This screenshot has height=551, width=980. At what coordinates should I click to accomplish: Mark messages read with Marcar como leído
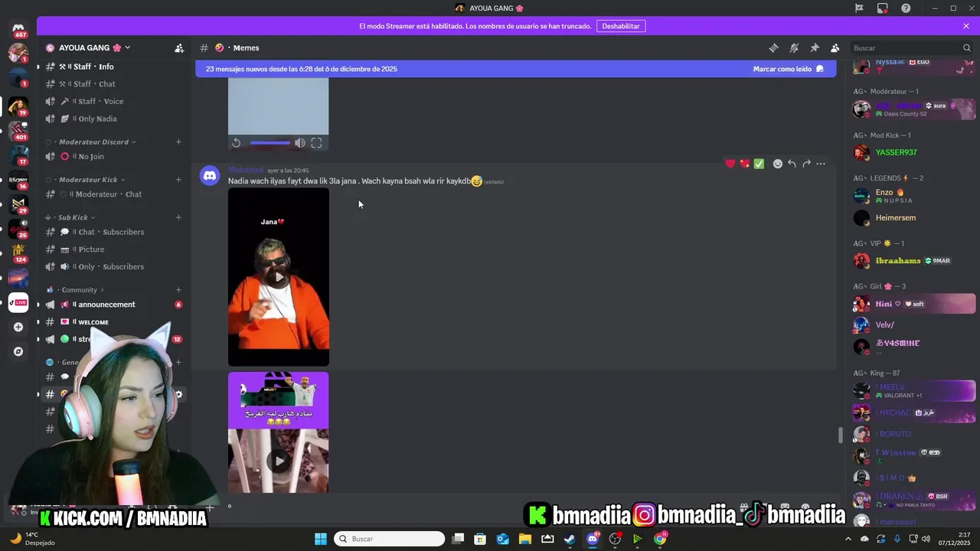click(x=788, y=69)
